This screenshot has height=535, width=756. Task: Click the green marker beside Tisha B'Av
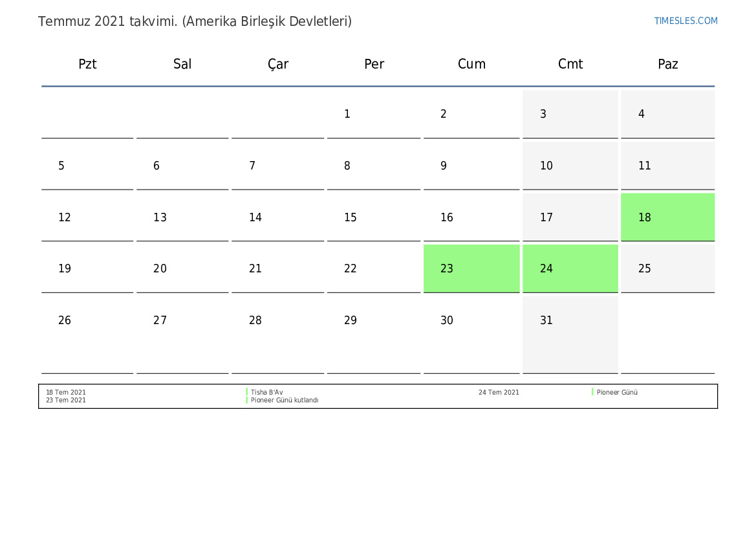pyautogui.click(x=247, y=392)
